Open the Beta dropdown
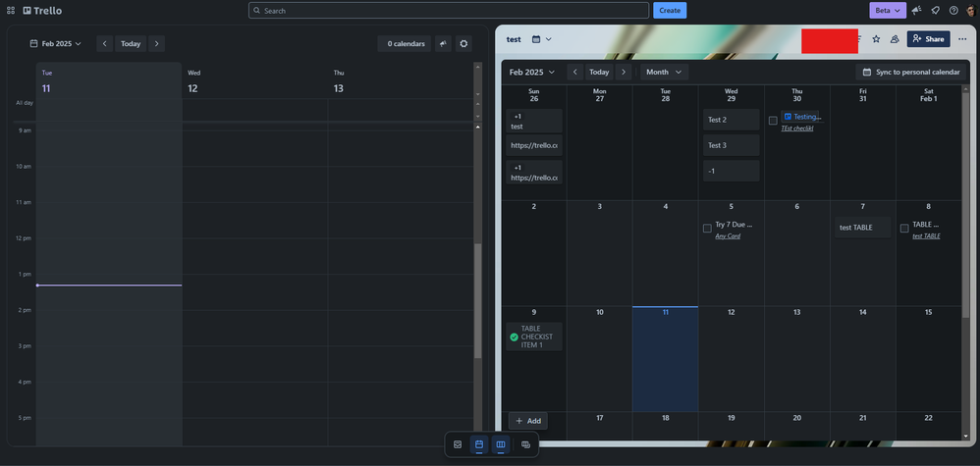This screenshot has height=466, width=980. point(888,10)
